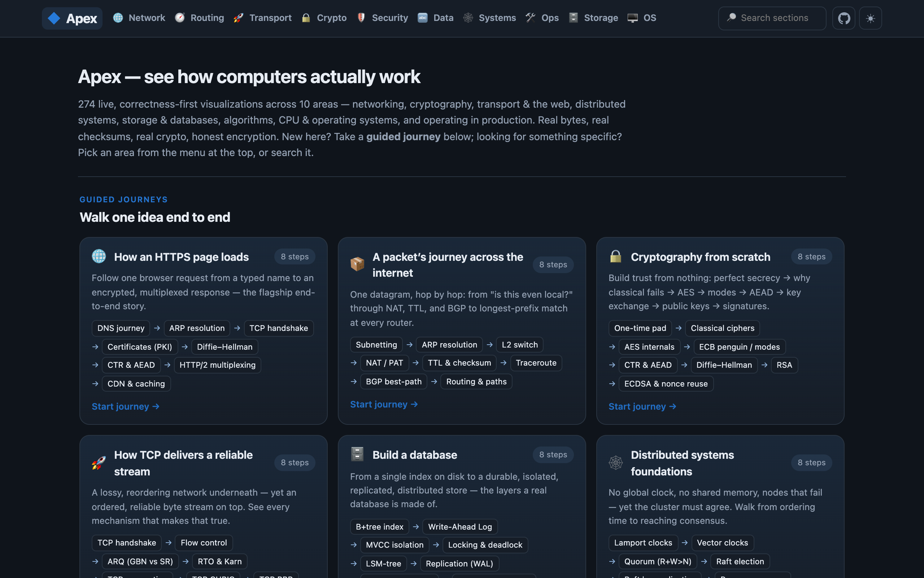Toggle light theme with the sun icon

coord(871,18)
